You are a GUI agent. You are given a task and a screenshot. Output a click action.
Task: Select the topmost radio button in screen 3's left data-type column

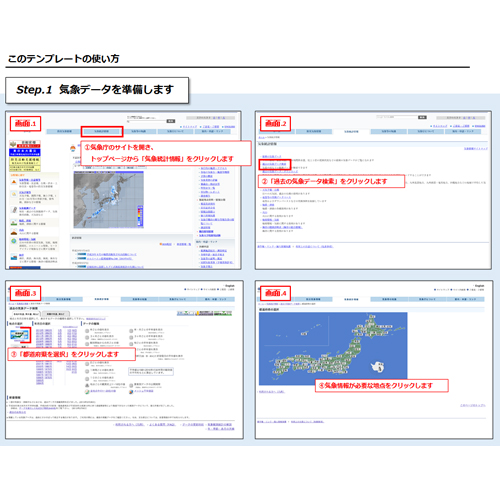tap(87, 331)
